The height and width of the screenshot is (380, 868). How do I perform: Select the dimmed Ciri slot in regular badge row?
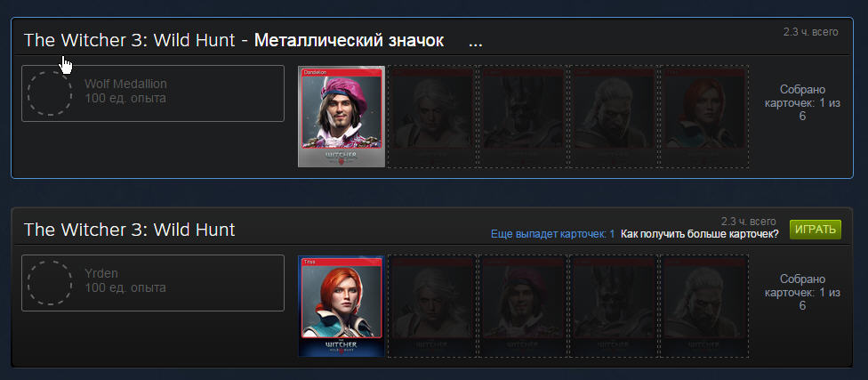coord(432,306)
